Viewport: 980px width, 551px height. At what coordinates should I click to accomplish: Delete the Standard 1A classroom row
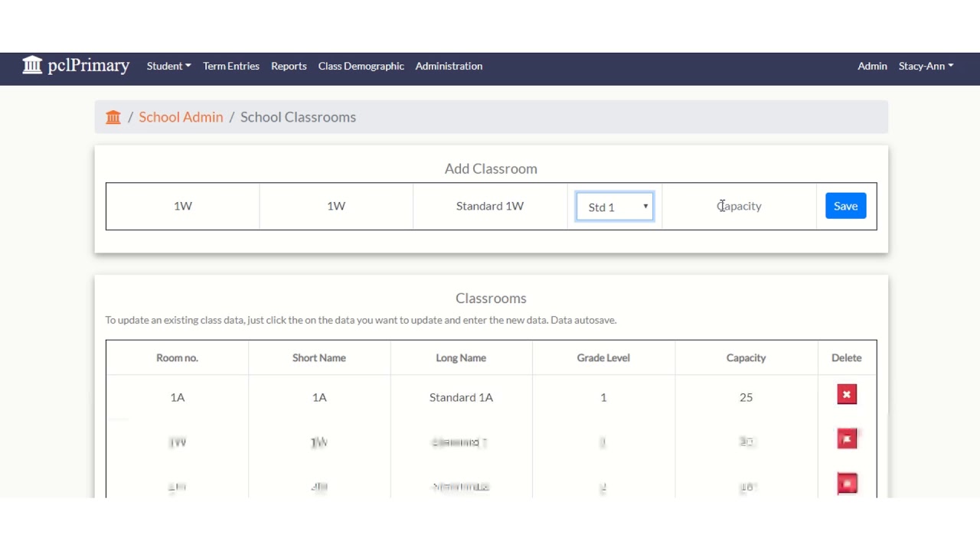pos(846,395)
